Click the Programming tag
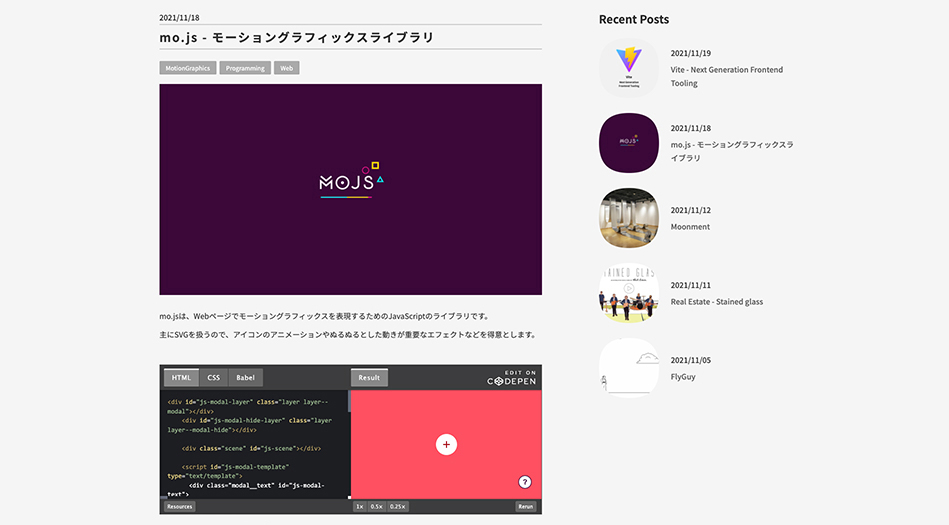The height and width of the screenshot is (525, 949). click(245, 68)
